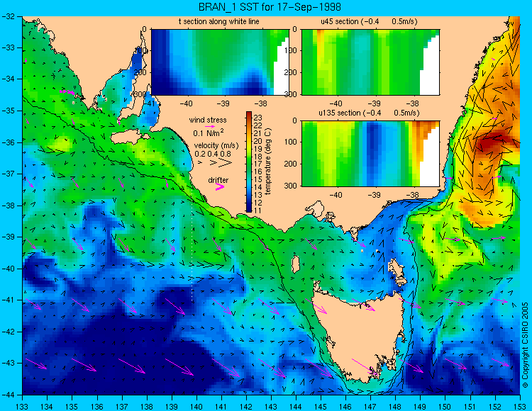Click longitude label 140 on x-axis
The width and height of the screenshot is (532, 411).
tap(196, 406)
